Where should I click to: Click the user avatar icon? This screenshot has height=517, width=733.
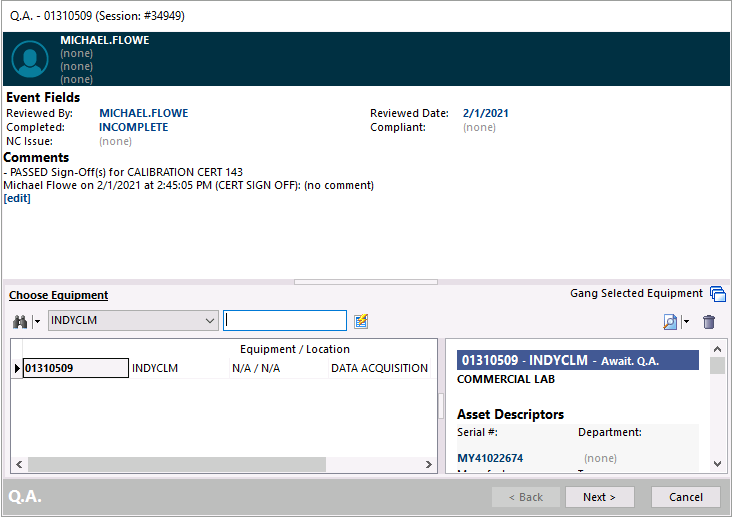coord(30,59)
